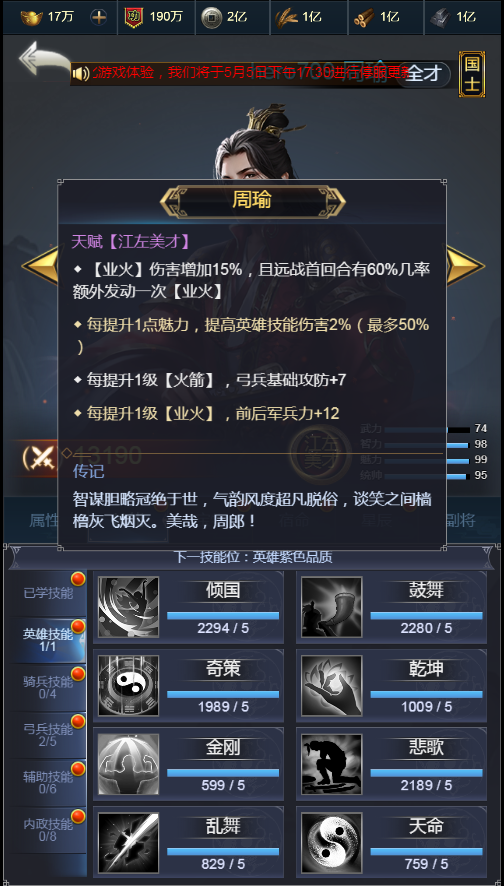The image size is (504, 886).
Task: Select the 金刚 shield skill icon
Action: pos(128,765)
